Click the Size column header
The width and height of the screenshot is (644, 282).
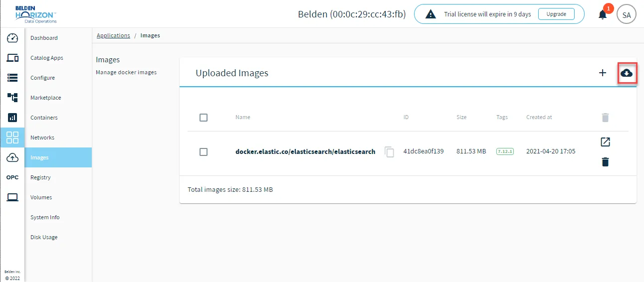pos(461,117)
